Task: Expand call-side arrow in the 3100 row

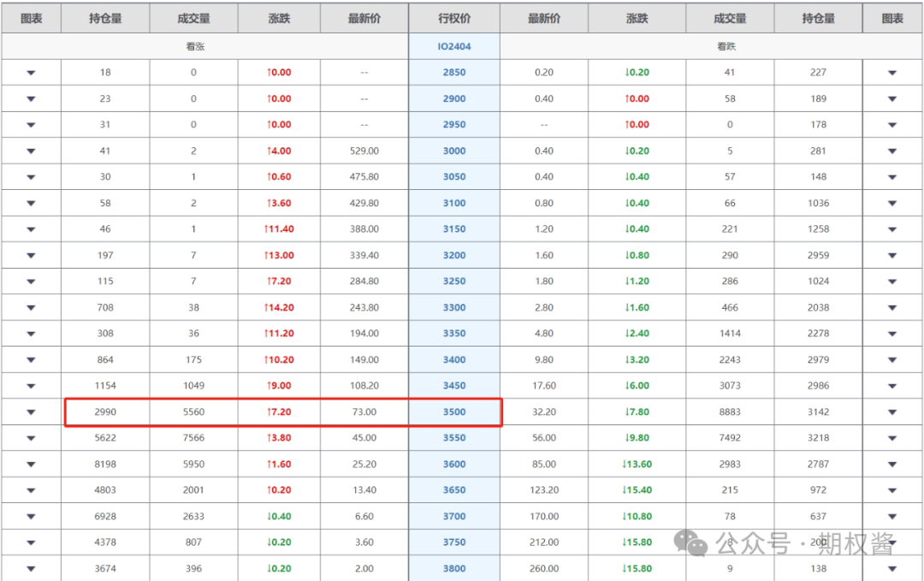Action: (x=31, y=204)
